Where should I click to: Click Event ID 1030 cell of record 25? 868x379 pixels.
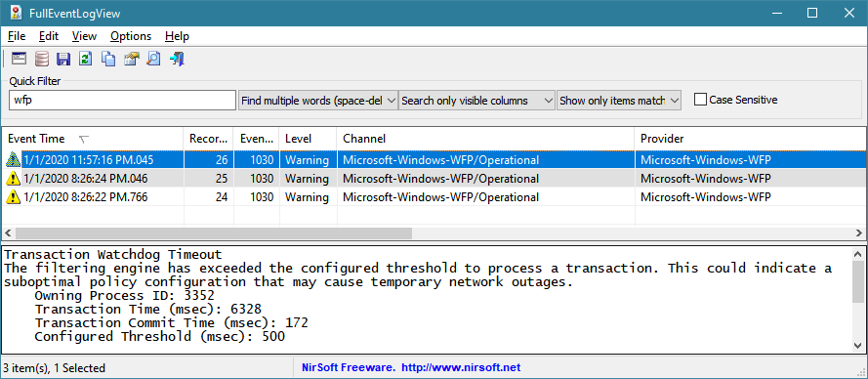[257, 179]
